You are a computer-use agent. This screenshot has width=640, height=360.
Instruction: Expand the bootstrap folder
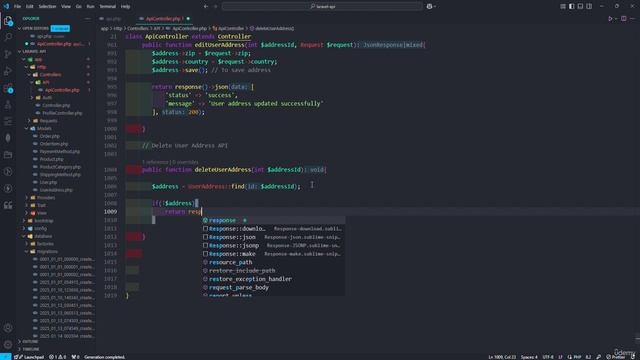(43, 221)
